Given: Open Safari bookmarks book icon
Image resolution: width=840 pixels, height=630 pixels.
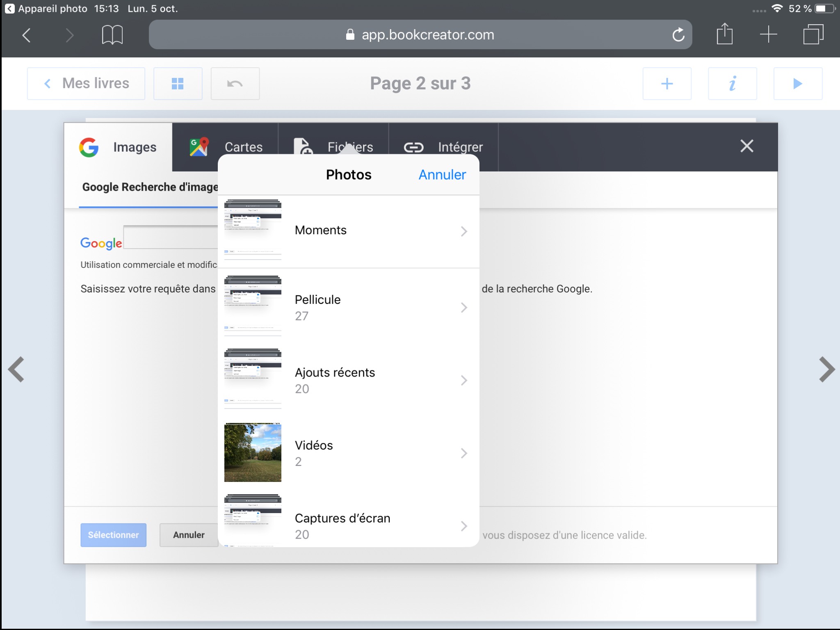Looking at the screenshot, I should pos(112,35).
